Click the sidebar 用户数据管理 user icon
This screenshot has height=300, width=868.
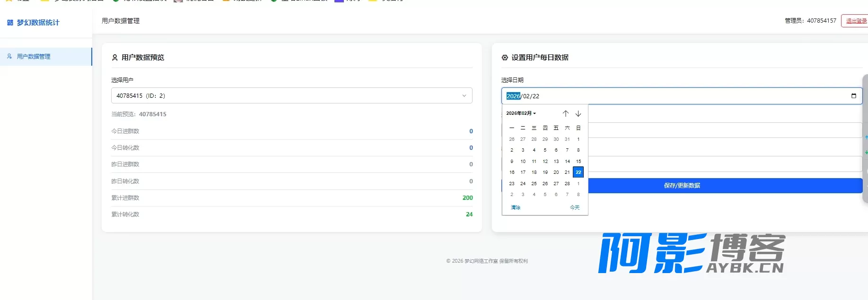click(x=9, y=56)
